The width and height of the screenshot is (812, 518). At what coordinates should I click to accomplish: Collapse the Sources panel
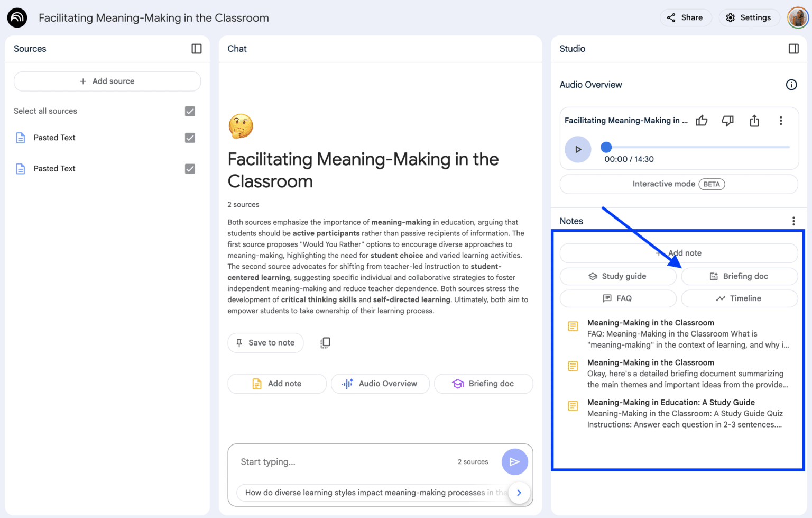tap(196, 49)
